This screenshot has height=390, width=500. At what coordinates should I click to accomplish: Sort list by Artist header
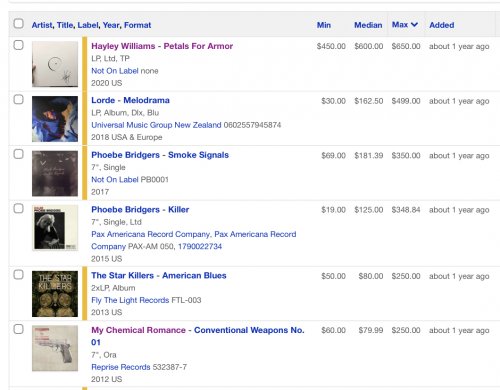pyautogui.click(x=42, y=25)
